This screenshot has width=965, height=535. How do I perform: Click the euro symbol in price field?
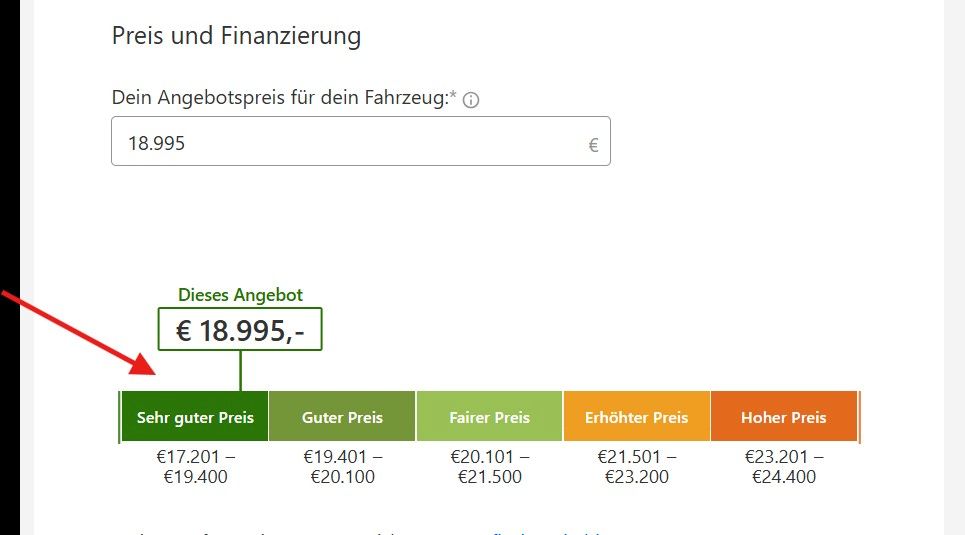point(593,145)
